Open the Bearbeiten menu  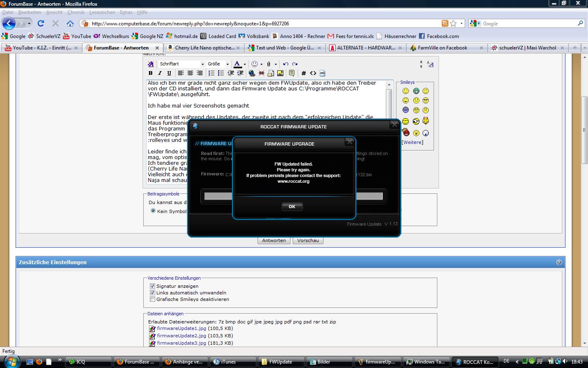29,12
